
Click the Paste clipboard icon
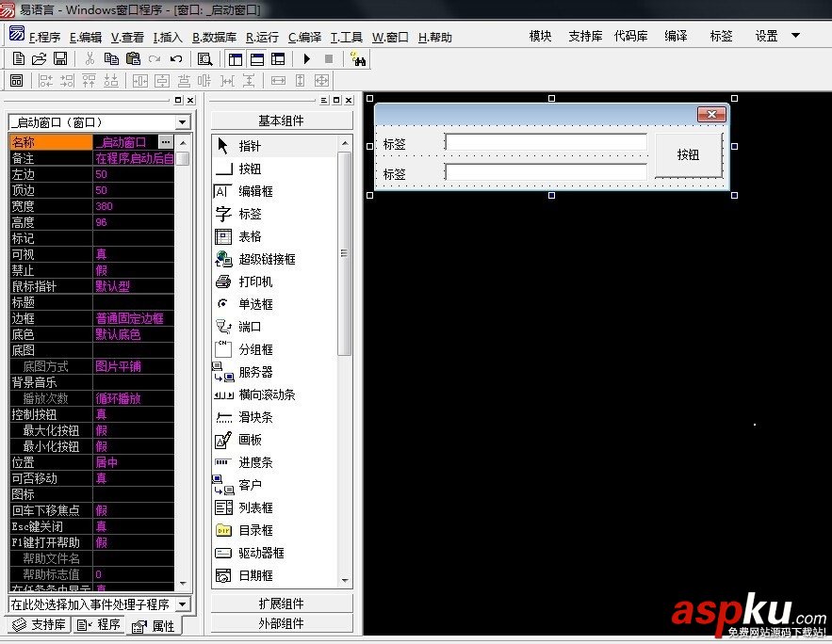(x=133, y=58)
